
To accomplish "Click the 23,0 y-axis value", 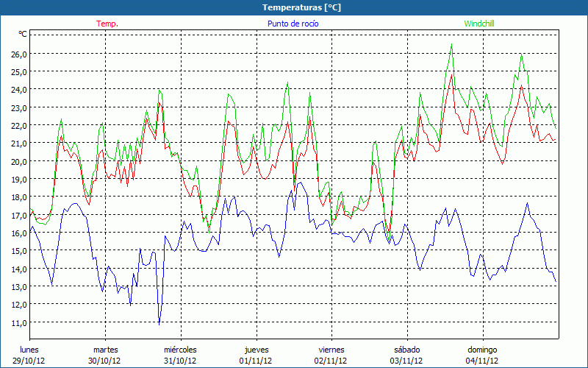I will [x=18, y=107].
